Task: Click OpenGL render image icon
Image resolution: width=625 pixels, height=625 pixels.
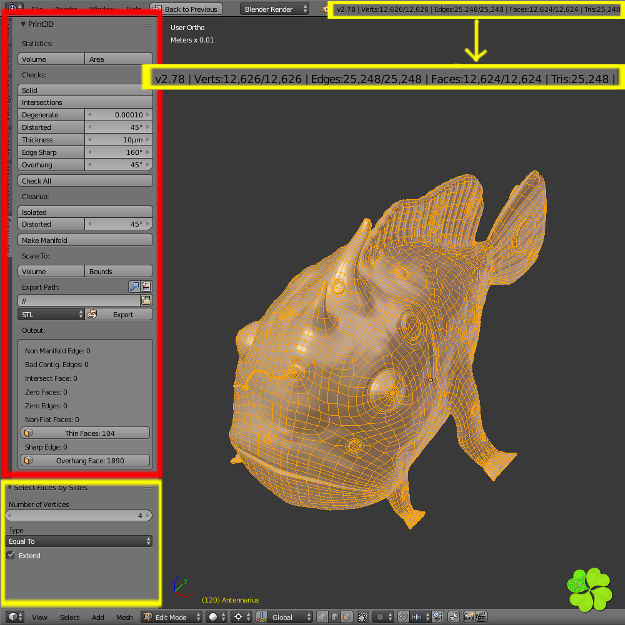Action: pos(469,617)
